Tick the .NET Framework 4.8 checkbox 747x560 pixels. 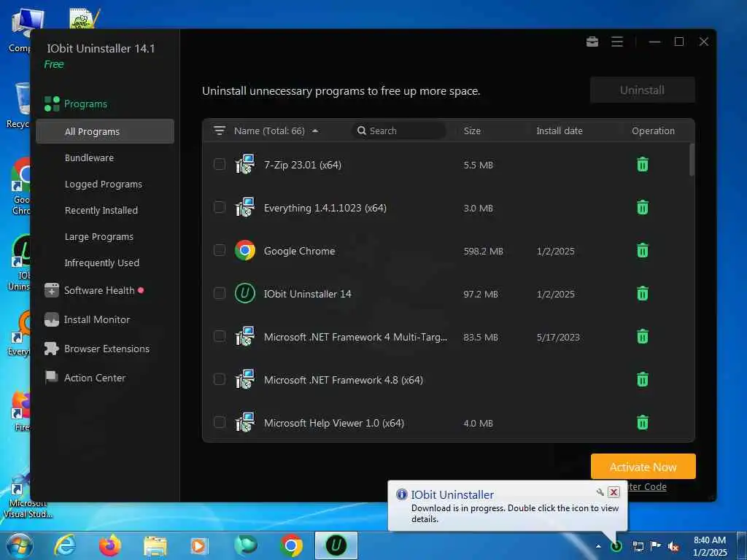(219, 379)
